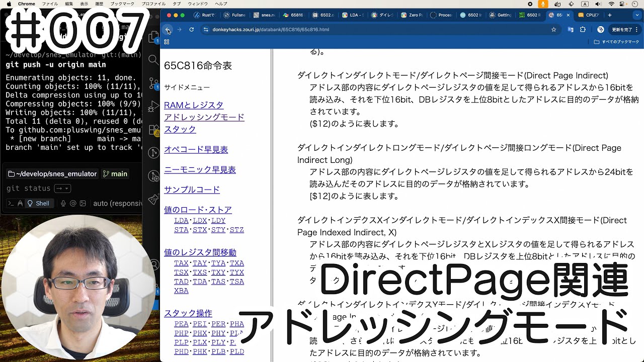Click the main git branch chip
644x362 pixels.
[x=115, y=174]
